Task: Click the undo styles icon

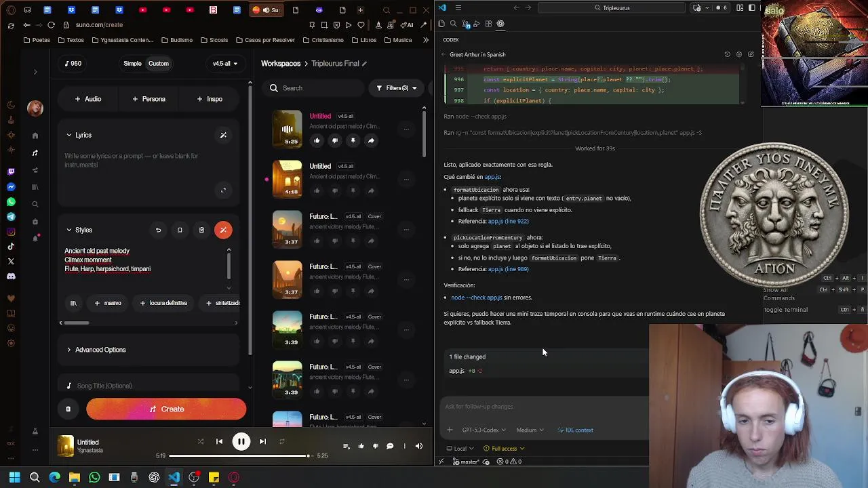Action: (x=158, y=230)
